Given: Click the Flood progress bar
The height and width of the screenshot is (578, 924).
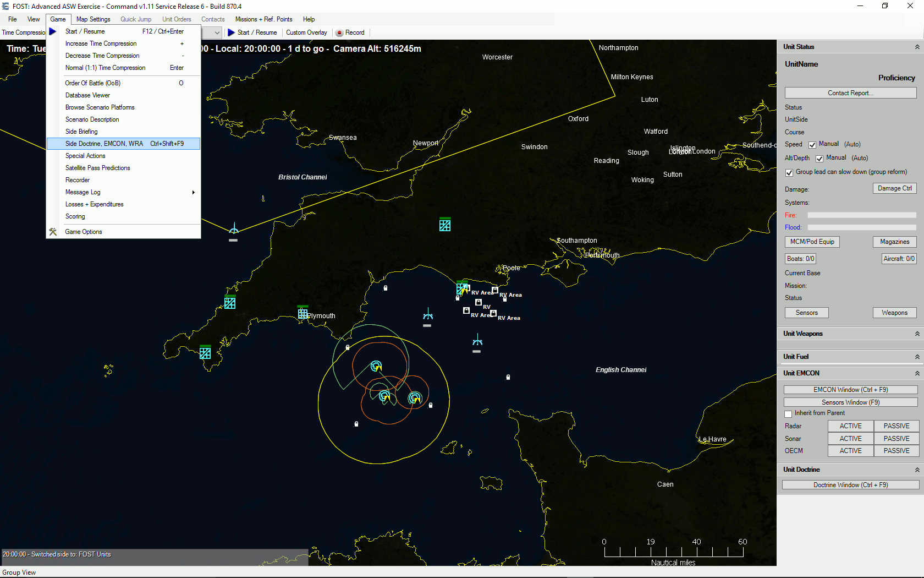Looking at the screenshot, I should (861, 227).
